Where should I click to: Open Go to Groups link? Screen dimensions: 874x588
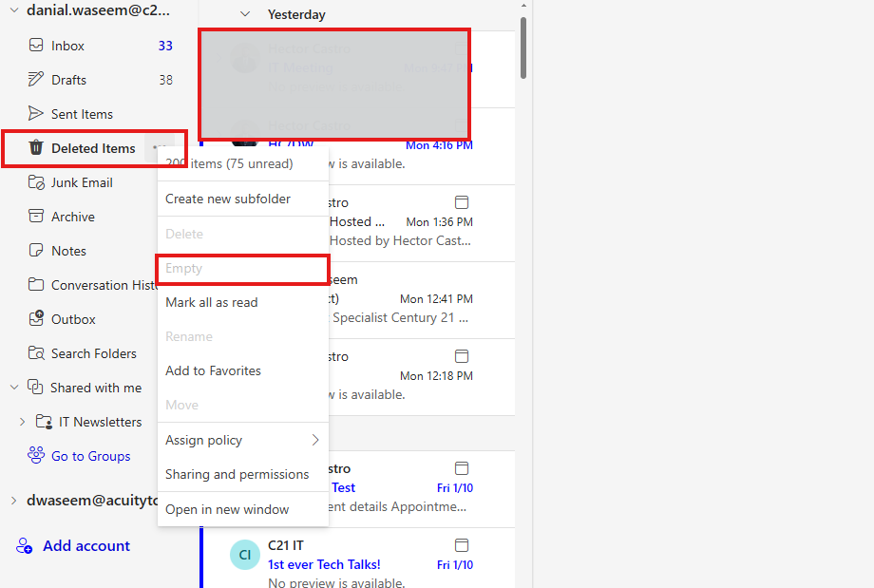pos(90,456)
